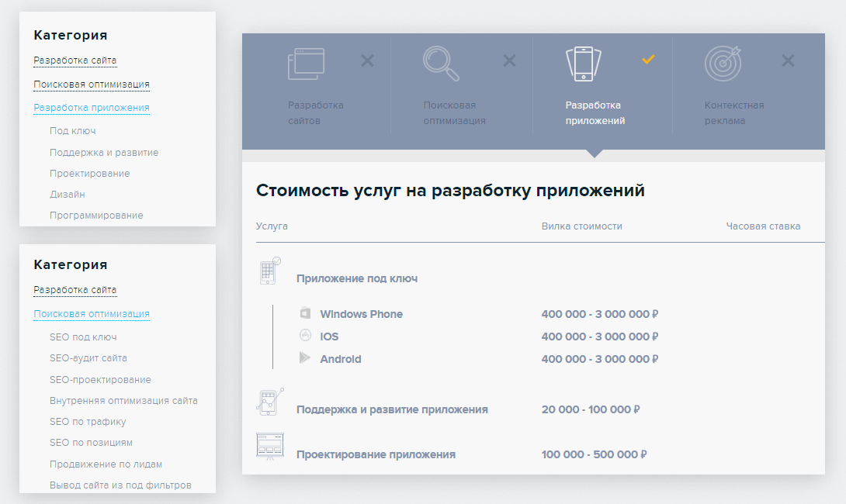This screenshot has width=846, height=504.
Task: Click Разработка сайта in the bottom category panel
Action: pos(75,290)
